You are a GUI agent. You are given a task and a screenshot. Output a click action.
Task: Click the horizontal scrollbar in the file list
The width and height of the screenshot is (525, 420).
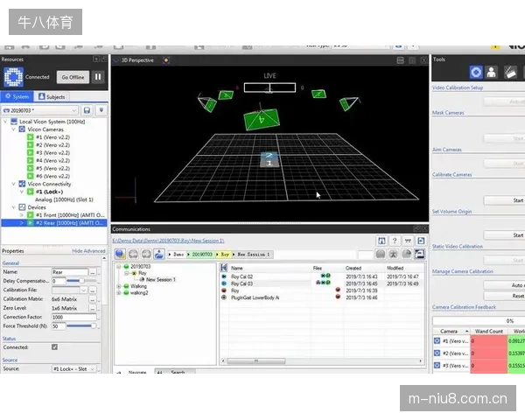tap(256, 361)
